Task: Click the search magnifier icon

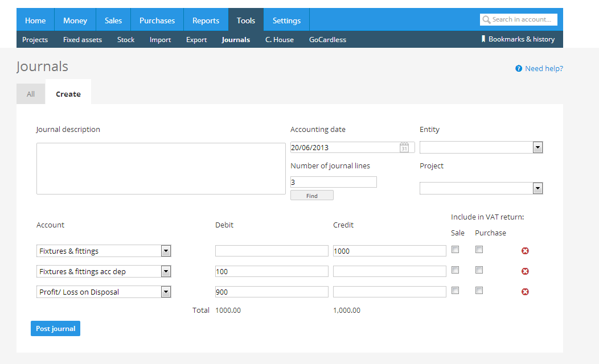Action: click(x=486, y=19)
